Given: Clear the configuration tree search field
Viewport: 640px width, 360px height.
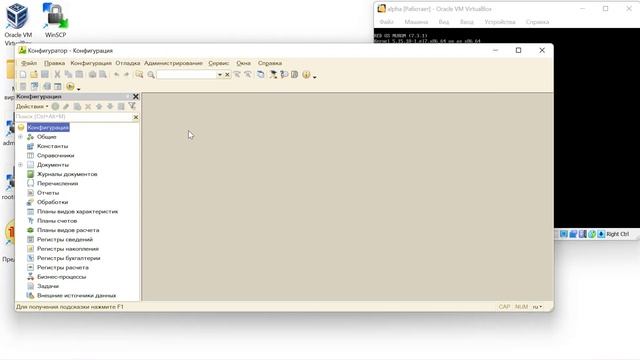Looking at the screenshot, I should [136, 117].
